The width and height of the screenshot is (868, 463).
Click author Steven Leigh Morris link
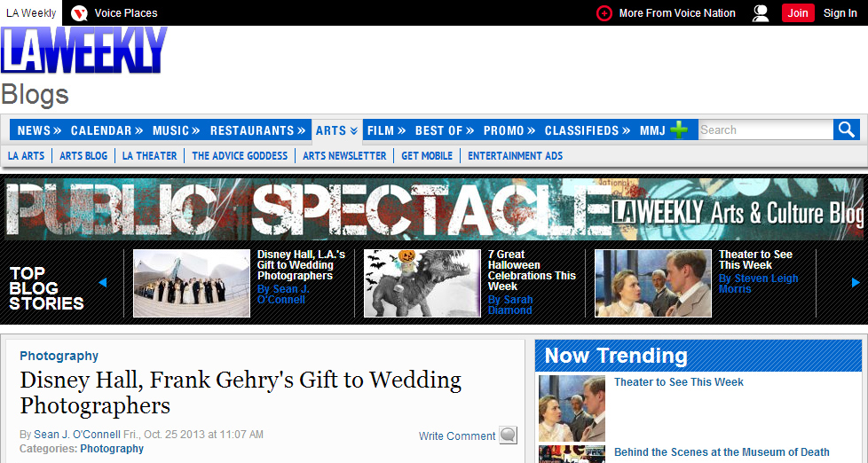[759, 284]
